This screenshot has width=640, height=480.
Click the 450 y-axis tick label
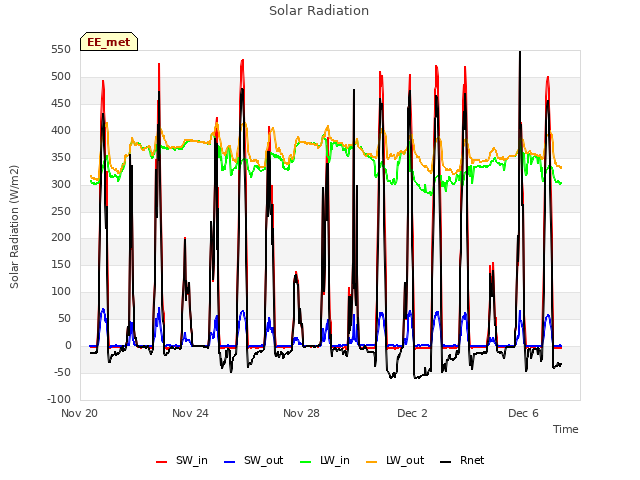[61, 104]
